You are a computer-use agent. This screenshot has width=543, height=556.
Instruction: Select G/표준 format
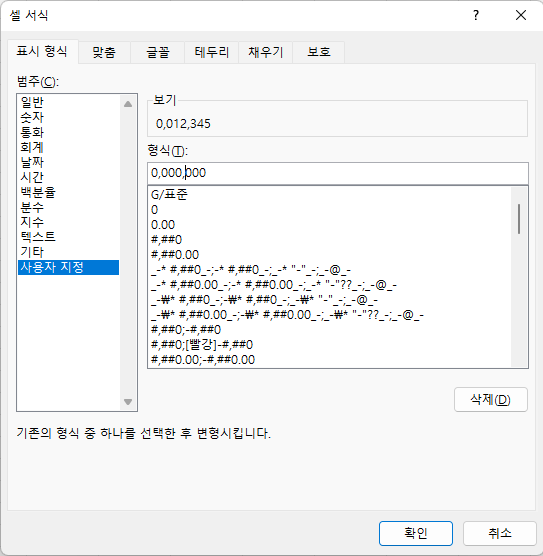click(330, 194)
